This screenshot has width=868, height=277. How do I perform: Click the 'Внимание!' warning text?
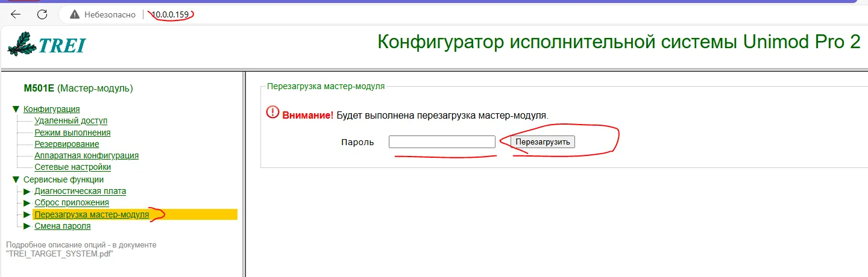(308, 115)
